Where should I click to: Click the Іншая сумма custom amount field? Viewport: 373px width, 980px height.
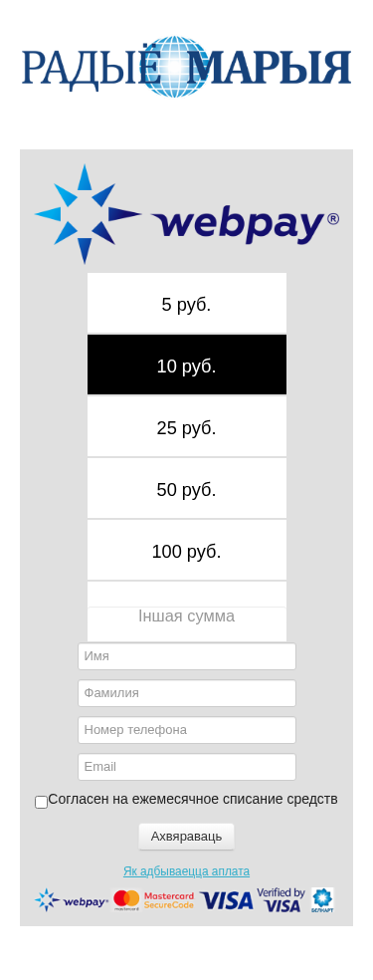187,615
